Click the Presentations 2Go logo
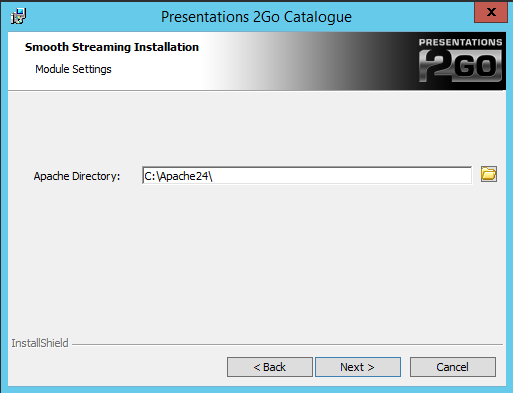Image resolution: width=513 pixels, height=393 pixels. [460, 60]
